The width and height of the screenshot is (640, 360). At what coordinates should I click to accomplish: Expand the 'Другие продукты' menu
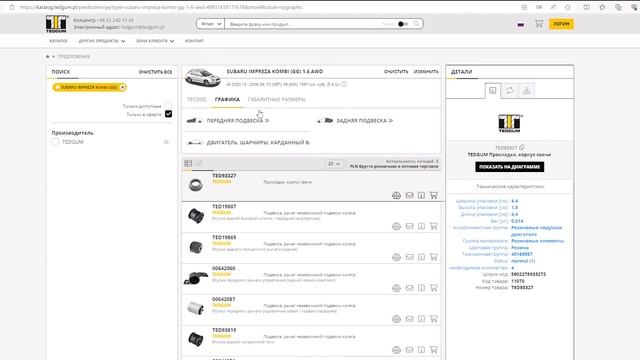coord(102,41)
